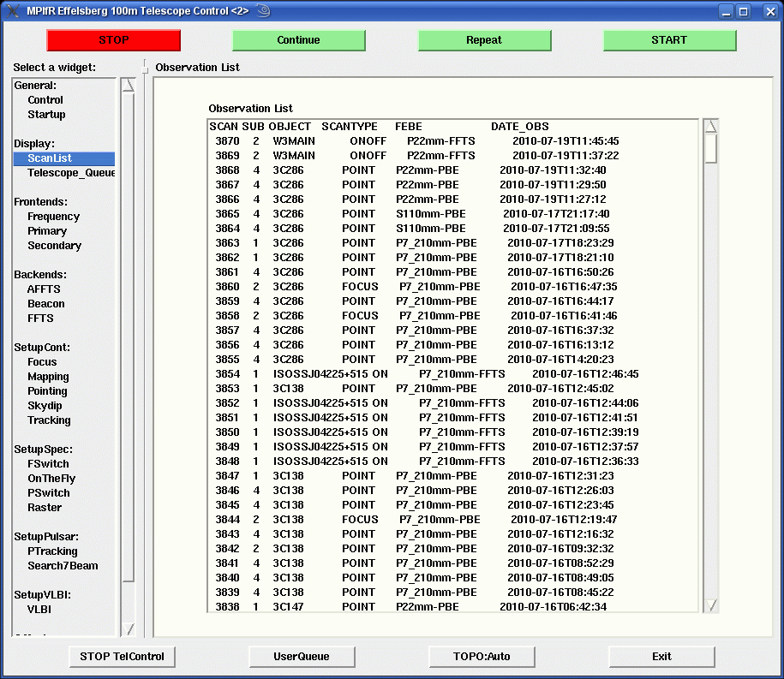Select Skydip setup widget
This screenshot has height=679, width=784.
click(45, 405)
